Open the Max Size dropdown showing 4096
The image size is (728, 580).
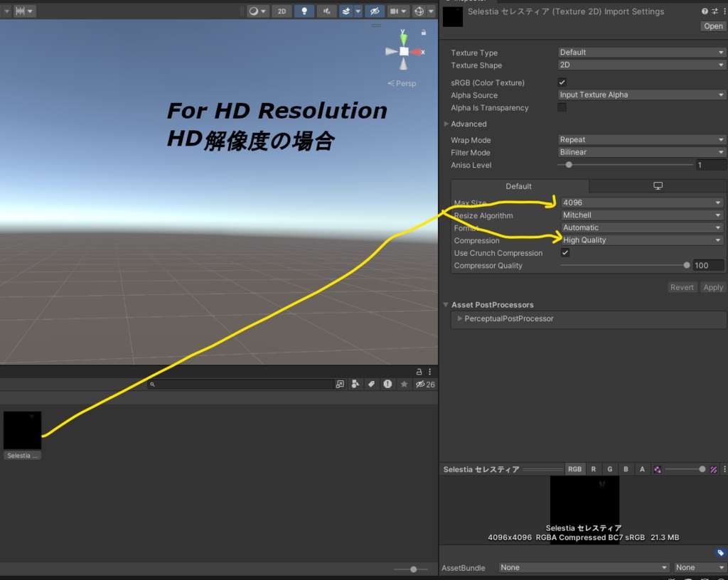pos(642,203)
